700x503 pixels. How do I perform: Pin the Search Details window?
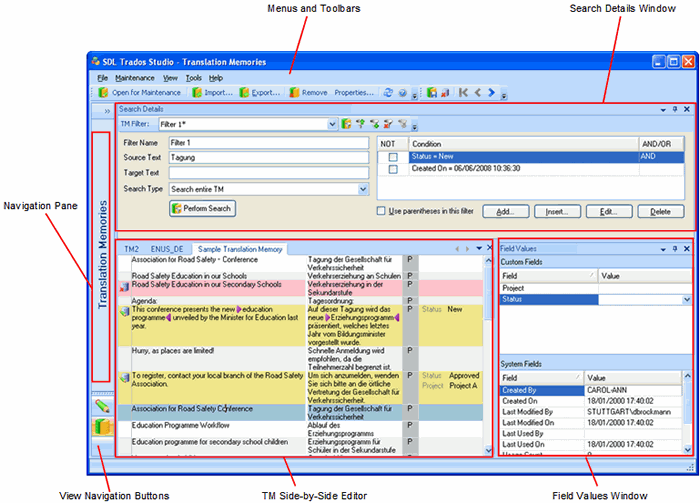coord(675,109)
